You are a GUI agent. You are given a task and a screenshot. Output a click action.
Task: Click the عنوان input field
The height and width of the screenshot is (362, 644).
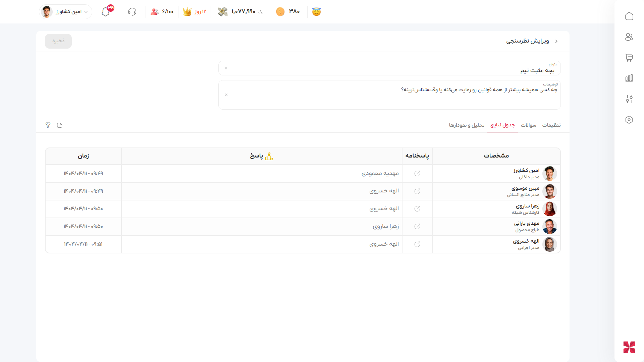389,68
